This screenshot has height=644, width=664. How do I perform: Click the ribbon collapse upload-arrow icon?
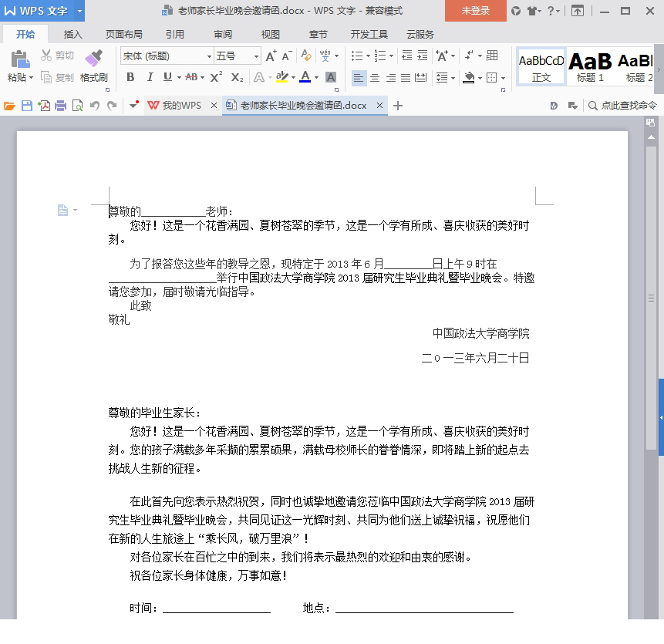(x=578, y=11)
